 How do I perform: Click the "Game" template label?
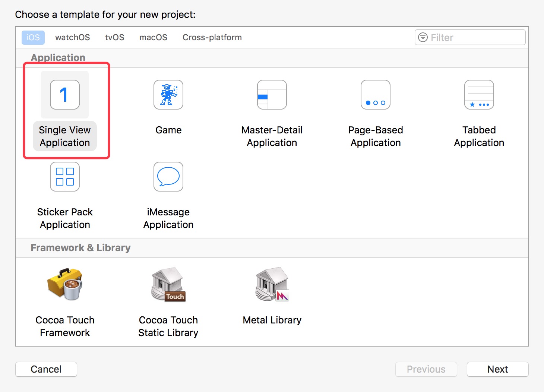pyautogui.click(x=168, y=130)
